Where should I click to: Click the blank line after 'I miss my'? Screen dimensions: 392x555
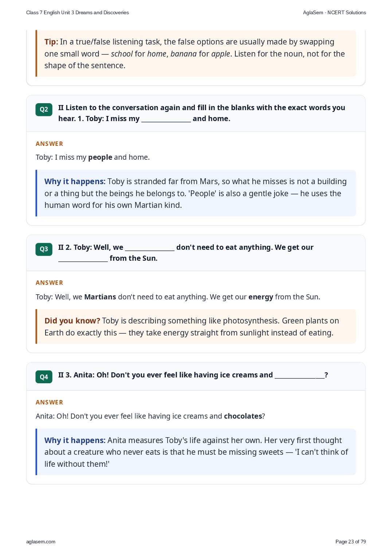click(166, 119)
